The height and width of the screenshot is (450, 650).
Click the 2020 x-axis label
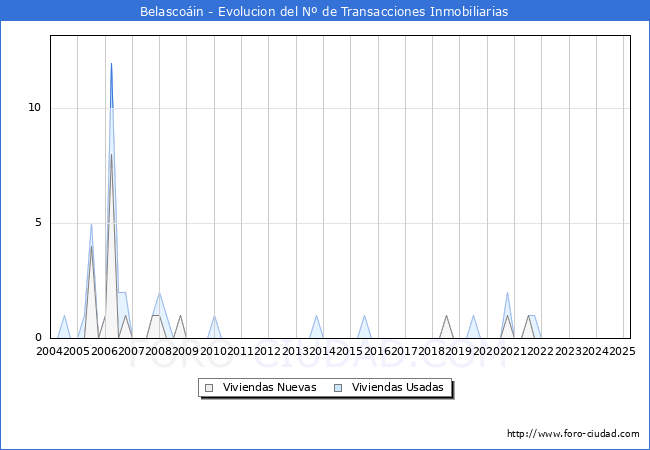coord(486,351)
